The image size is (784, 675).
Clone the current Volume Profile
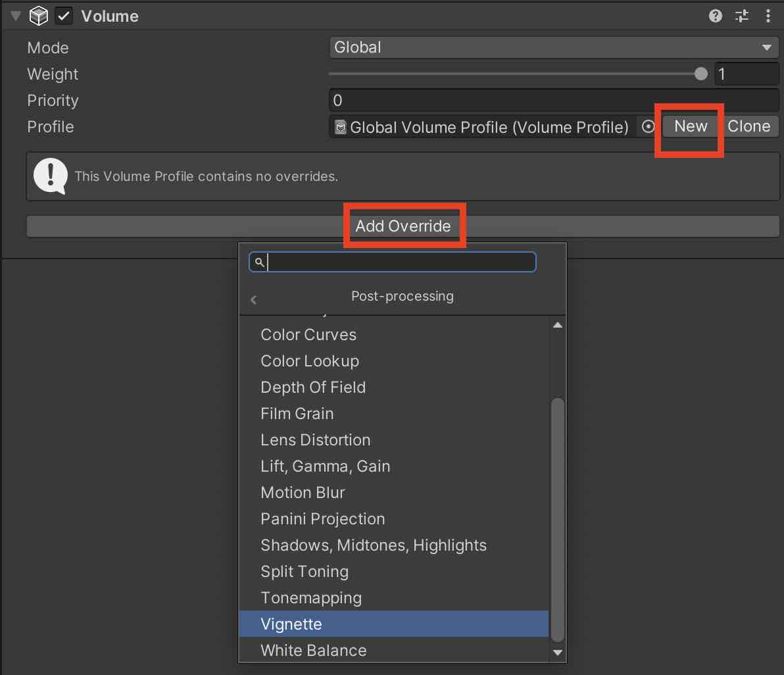point(750,126)
